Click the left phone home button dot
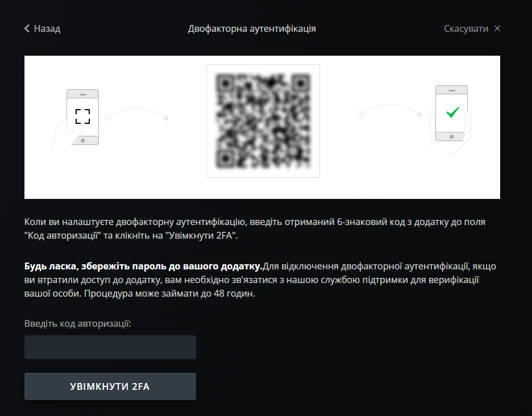This screenshot has width=532, height=416. coord(82,140)
